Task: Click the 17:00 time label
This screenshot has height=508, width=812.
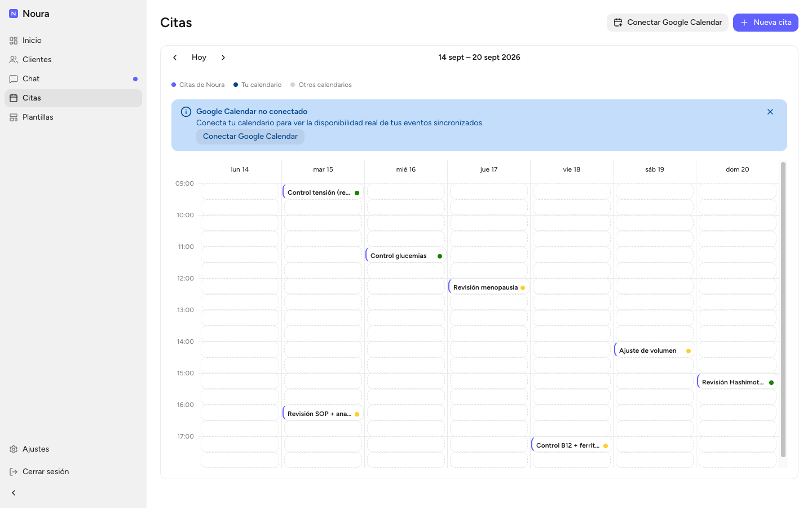Action: [186, 436]
